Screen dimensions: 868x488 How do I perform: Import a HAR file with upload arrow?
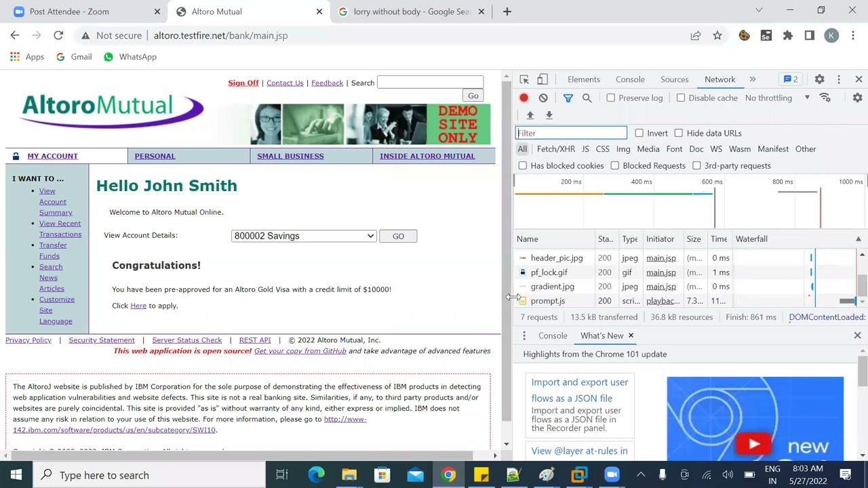pyautogui.click(x=530, y=115)
